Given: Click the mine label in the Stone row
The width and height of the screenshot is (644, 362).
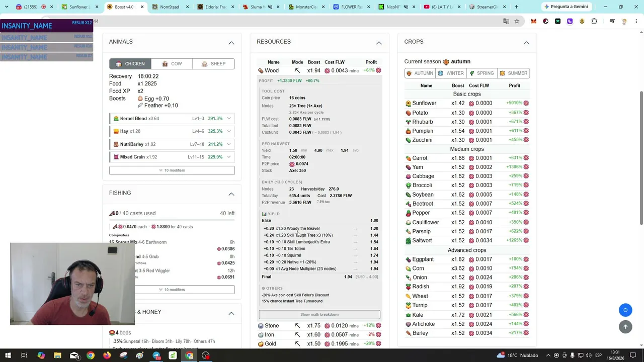Looking at the screenshot, I should tap(354, 326).
